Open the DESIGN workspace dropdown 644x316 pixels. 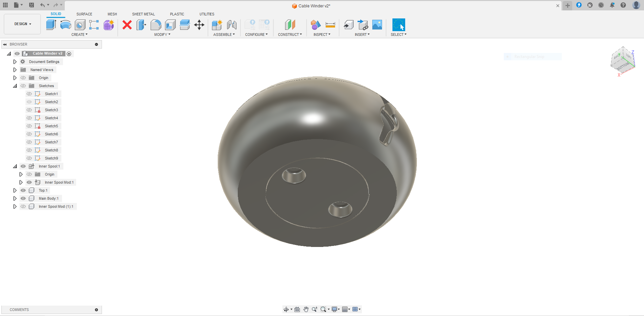(22, 24)
